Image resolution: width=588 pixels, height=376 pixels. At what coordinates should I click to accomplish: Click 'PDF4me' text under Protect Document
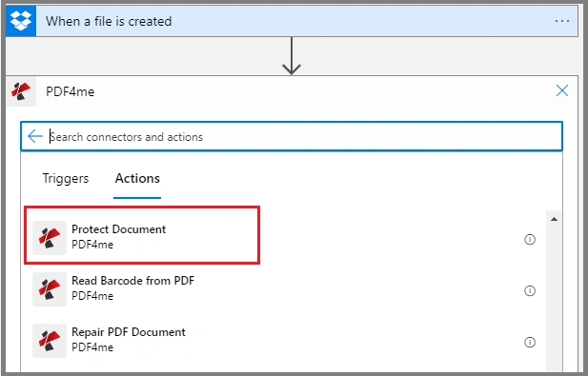(x=92, y=245)
